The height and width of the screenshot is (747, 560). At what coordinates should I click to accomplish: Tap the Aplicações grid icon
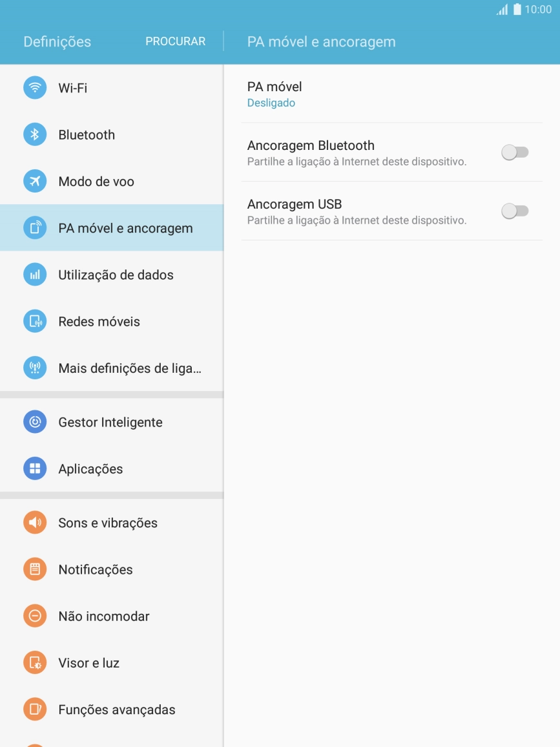35,468
